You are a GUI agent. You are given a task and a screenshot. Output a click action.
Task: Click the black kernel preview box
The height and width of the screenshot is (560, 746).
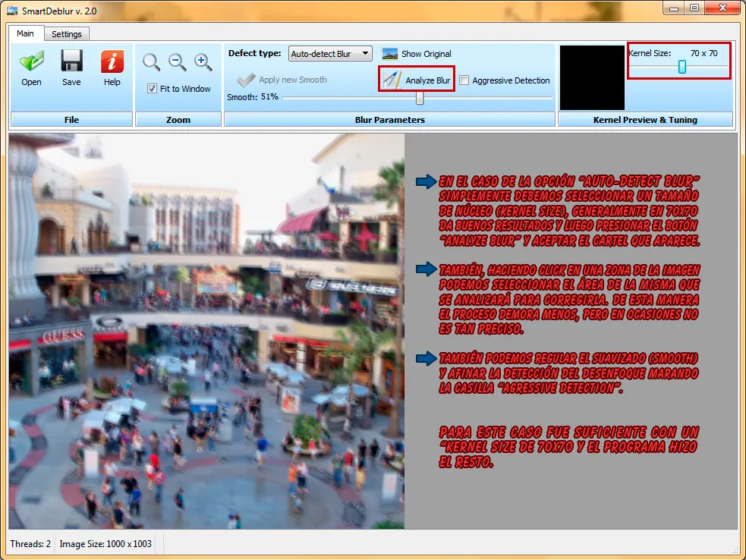(x=593, y=77)
